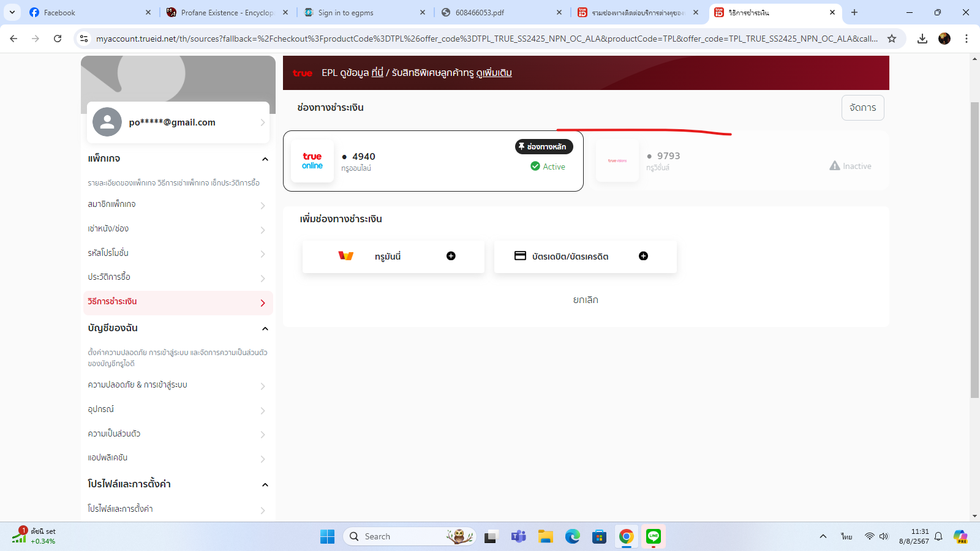Open account details for po*****@gmail.com
The image size is (980, 551).
(178, 122)
